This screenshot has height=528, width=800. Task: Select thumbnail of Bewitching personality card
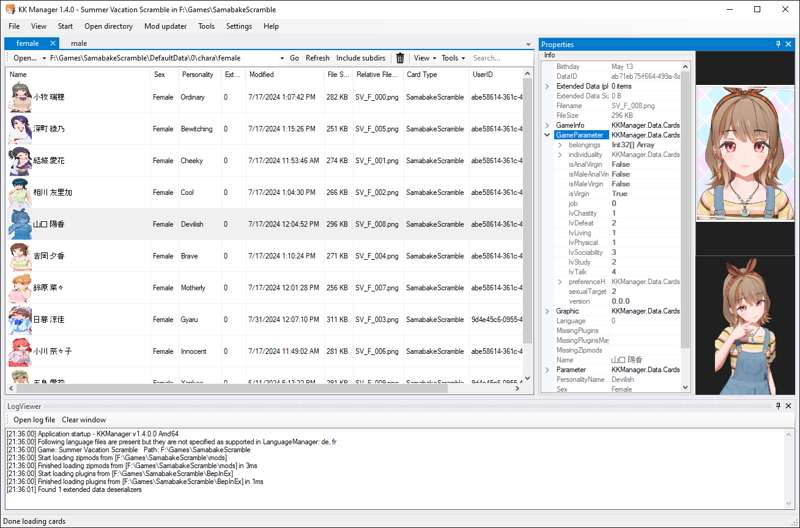tap(20, 129)
